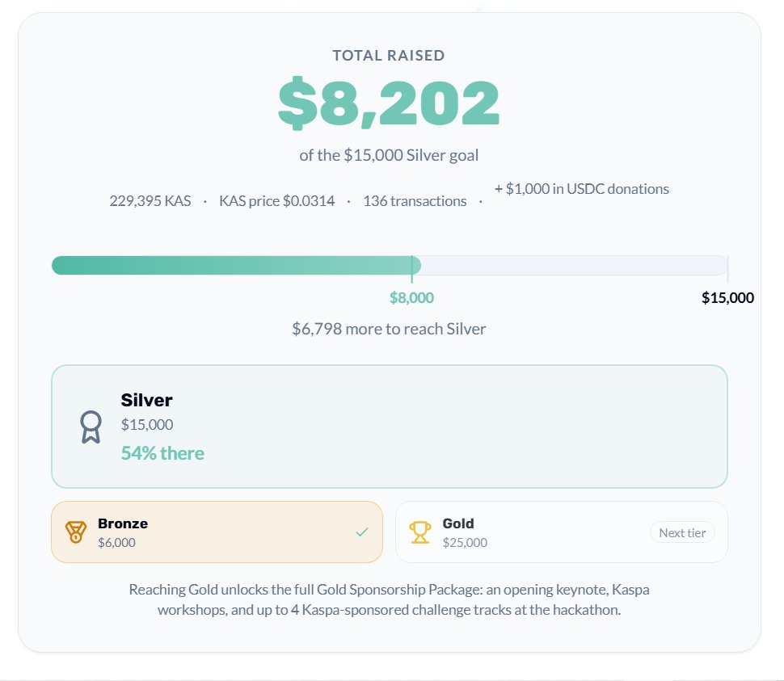Click the KAS price $0.0314 label
This screenshot has width=784, height=681.
277,201
